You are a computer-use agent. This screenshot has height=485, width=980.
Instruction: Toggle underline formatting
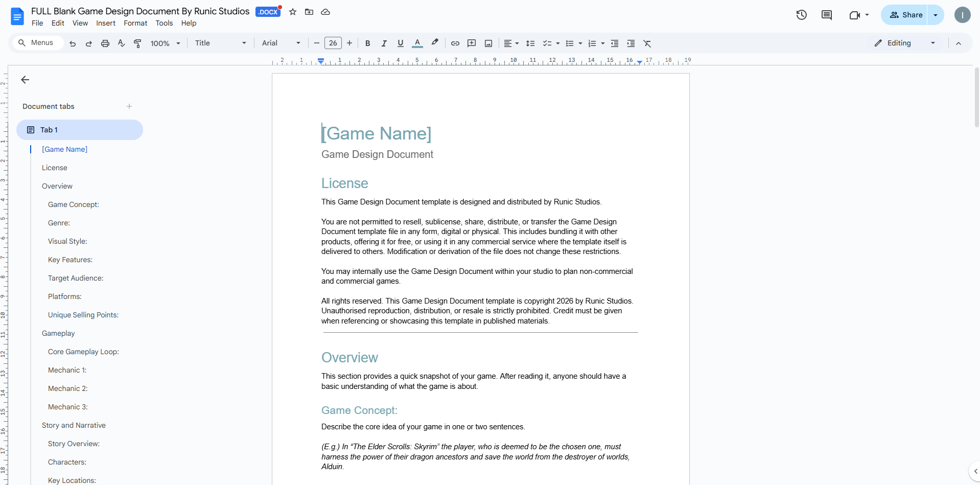pyautogui.click(x=401, y=43)
